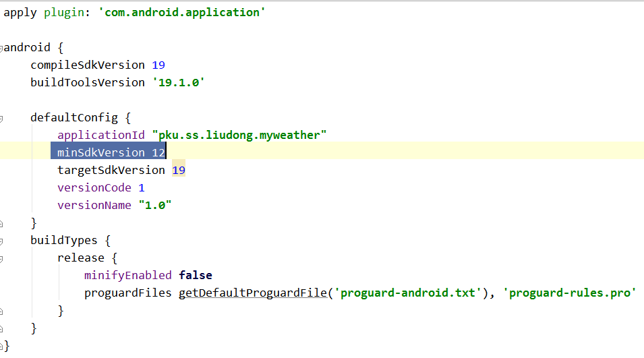Click the proguardFiles keyword

127,293
